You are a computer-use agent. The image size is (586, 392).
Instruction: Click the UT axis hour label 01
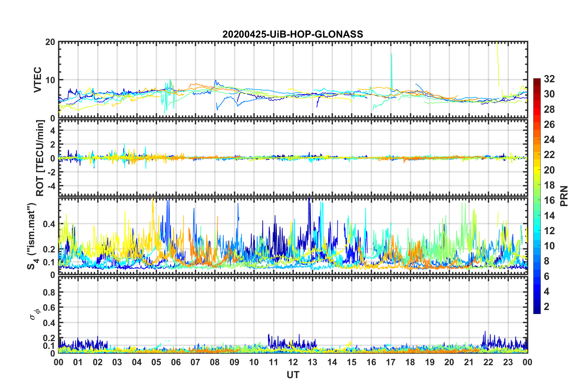pyautogui.click(x=78, y=362)
